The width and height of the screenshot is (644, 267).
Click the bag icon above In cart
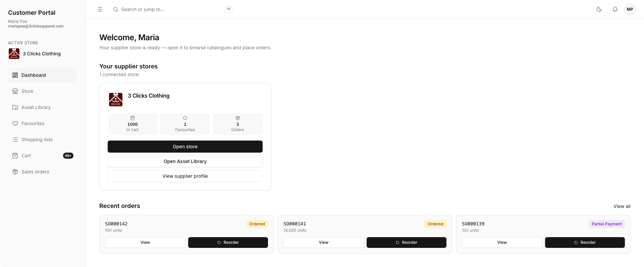tap(132, 118)
